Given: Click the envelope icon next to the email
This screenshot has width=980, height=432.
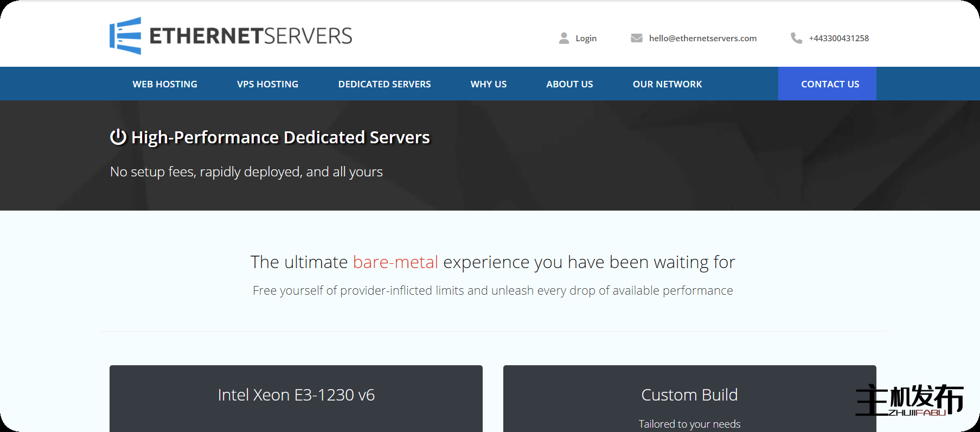Looking at the screenshot, I should (x=636, y=38).
